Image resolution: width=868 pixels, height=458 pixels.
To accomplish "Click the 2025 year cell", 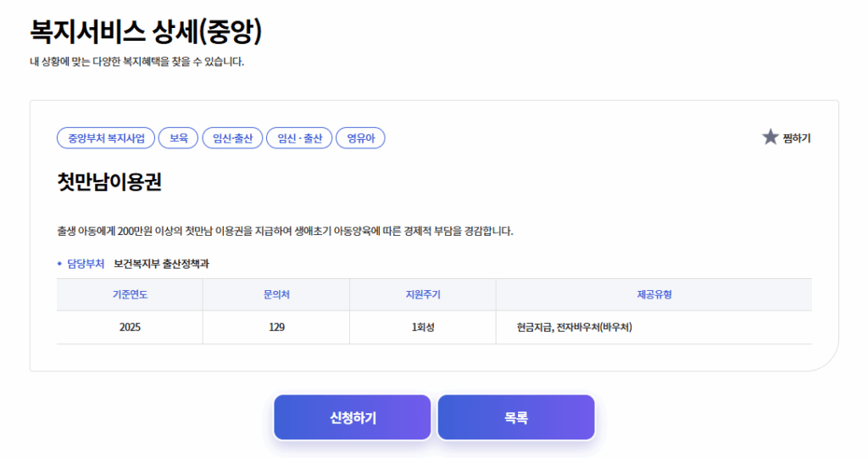I will 130,327.
